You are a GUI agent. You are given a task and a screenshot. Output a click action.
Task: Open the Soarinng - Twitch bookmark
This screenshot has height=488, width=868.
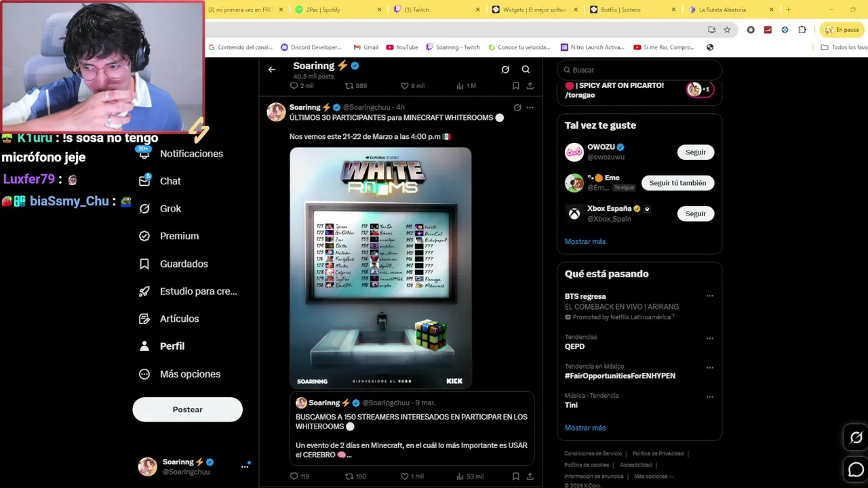453,47
